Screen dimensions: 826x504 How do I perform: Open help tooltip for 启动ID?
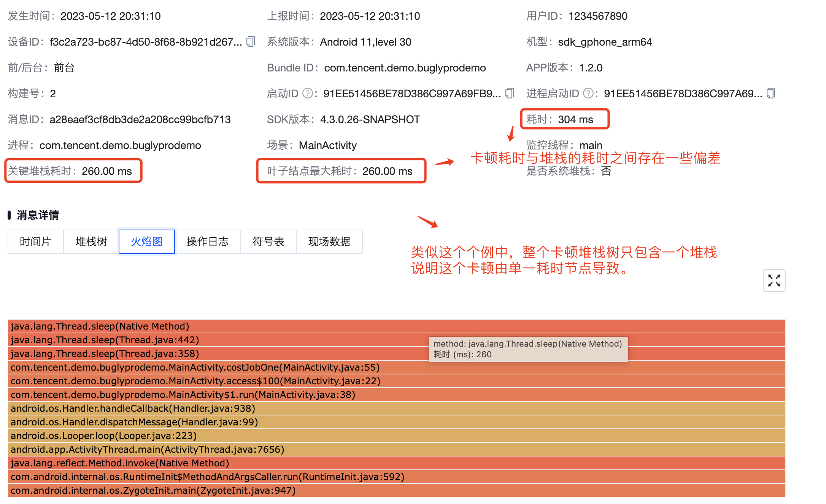(x=307, y=93)
